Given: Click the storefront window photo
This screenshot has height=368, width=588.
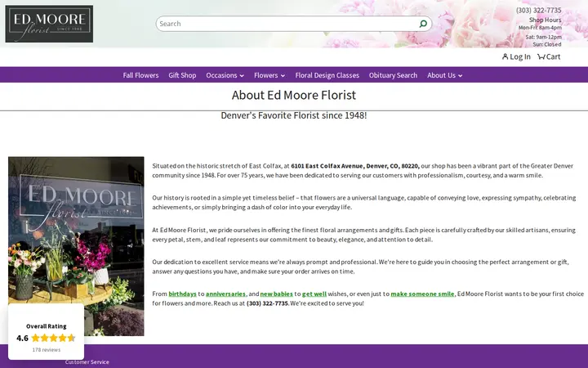Looking at the screenshot, I should click(x=76, y=246).
